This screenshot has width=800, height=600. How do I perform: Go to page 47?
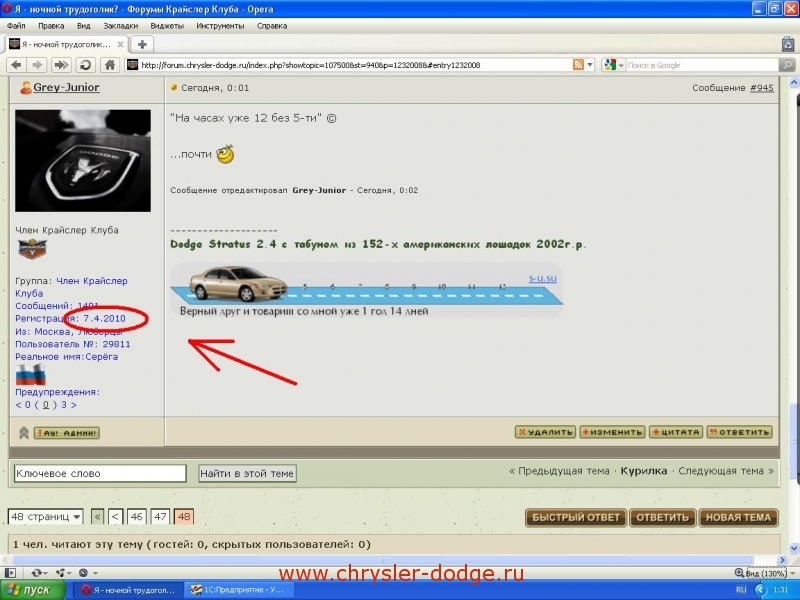(x=160, y=517)
